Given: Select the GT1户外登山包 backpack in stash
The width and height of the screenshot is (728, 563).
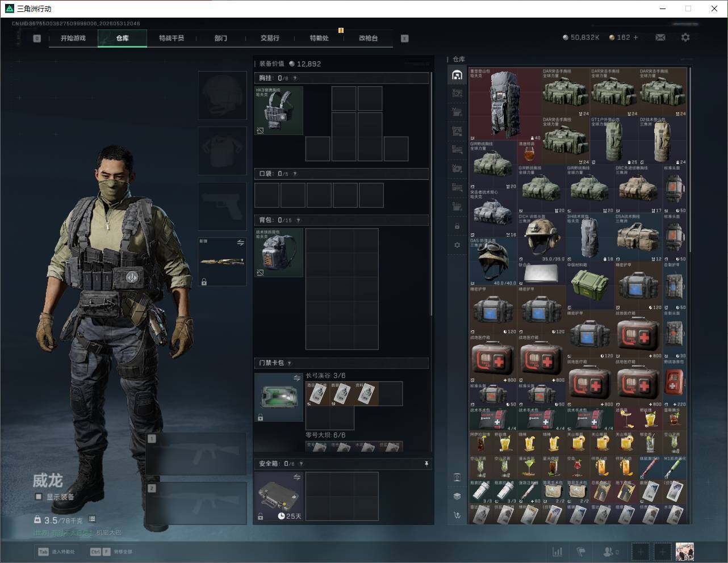Looking at the screenshot, I should click(x=615, y=141).
